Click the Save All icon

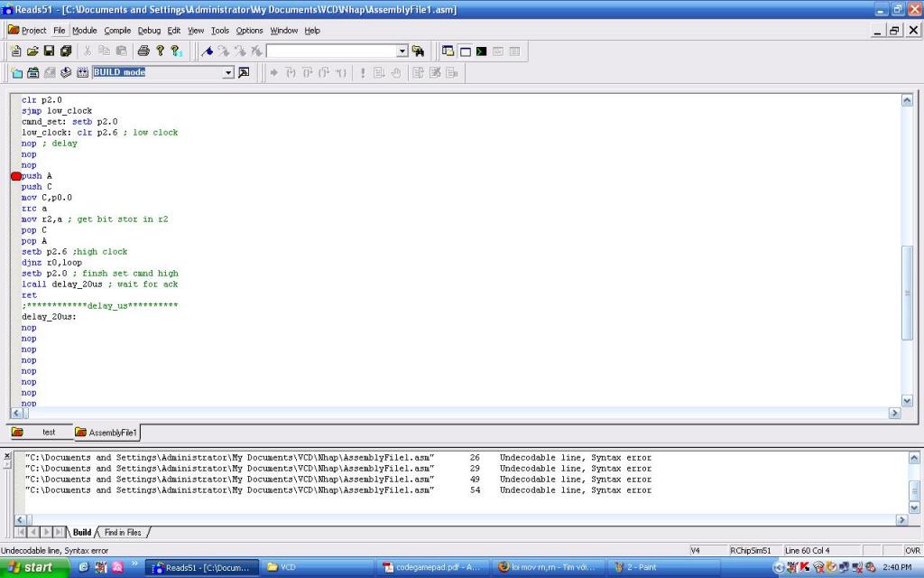[65, 51]
